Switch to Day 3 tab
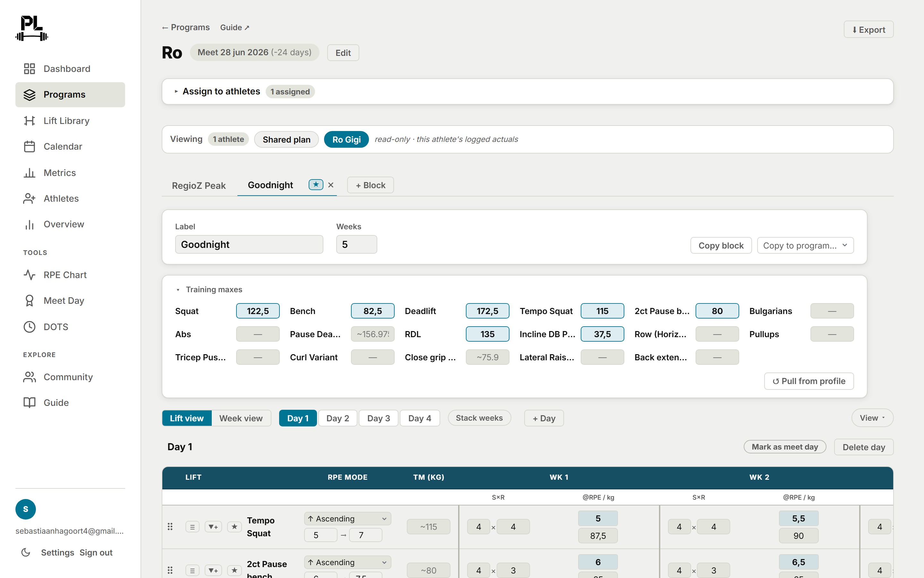The width and height of the screenshot is (924, 578). point(378,418)
